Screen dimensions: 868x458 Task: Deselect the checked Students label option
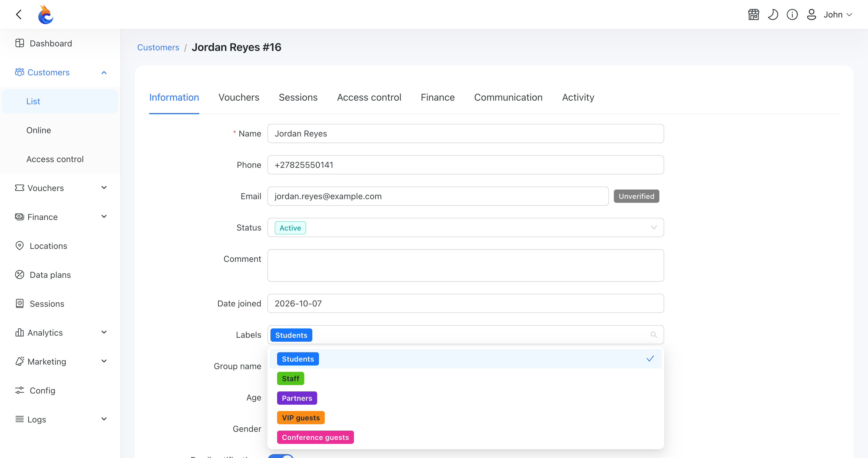(465, 359)
